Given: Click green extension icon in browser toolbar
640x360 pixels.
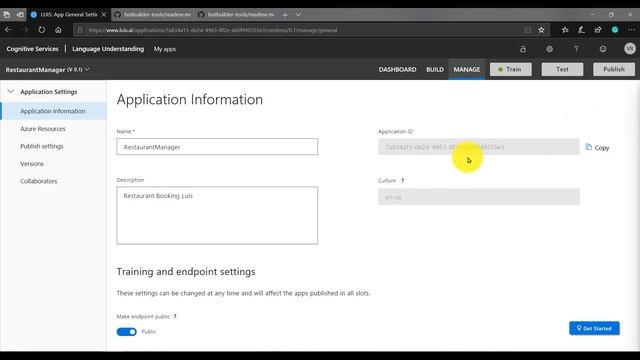Looking at the screenshot, I should coord(615,30).
